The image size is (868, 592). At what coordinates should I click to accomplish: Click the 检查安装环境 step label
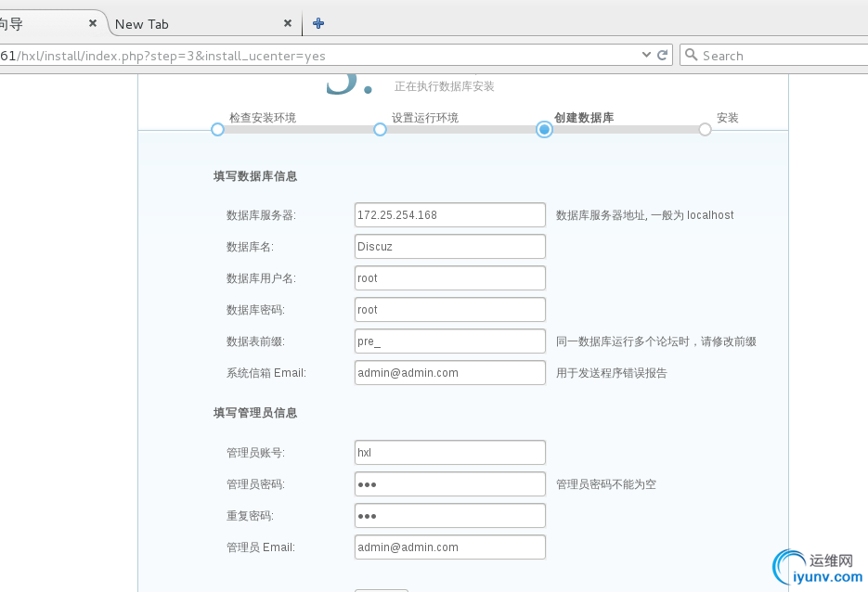[x=263, y=117]
